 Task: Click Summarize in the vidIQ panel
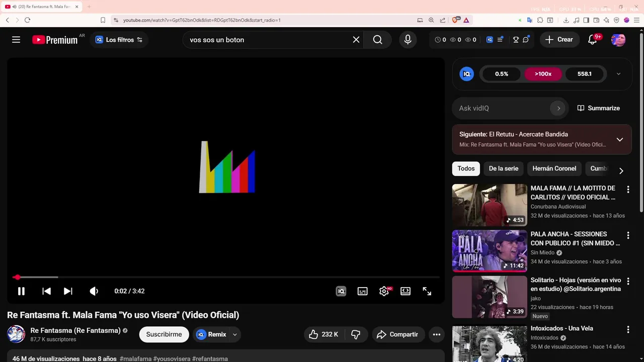coord(599,108)
